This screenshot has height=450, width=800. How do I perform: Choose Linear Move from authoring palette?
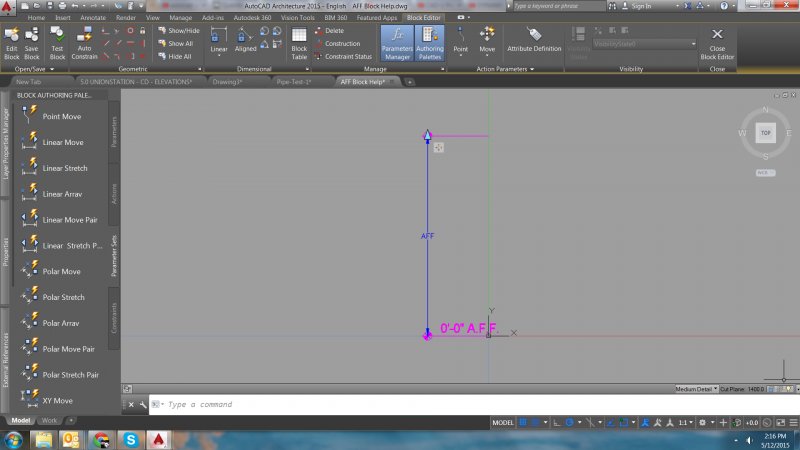[63, 142]
